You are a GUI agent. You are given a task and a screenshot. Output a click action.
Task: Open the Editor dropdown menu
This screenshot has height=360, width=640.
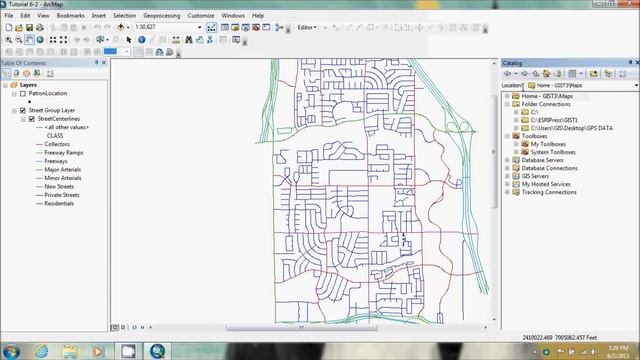click(x=307, y=27)
